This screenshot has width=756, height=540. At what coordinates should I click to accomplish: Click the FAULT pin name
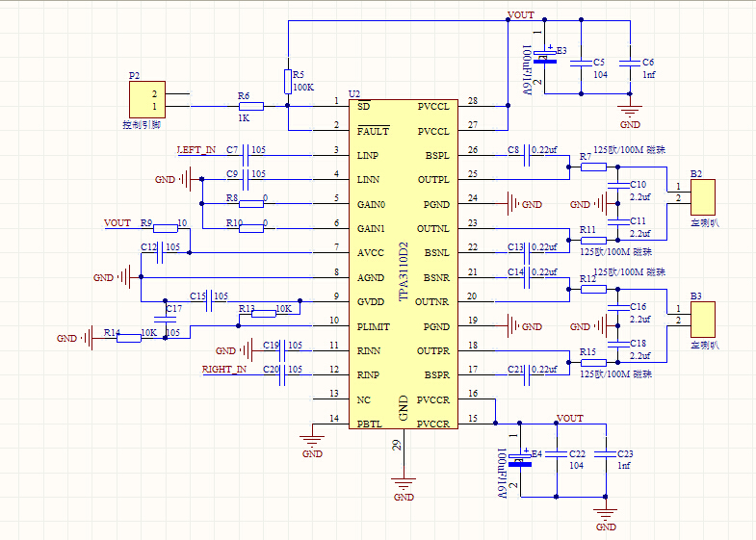[x=373, y=131]
